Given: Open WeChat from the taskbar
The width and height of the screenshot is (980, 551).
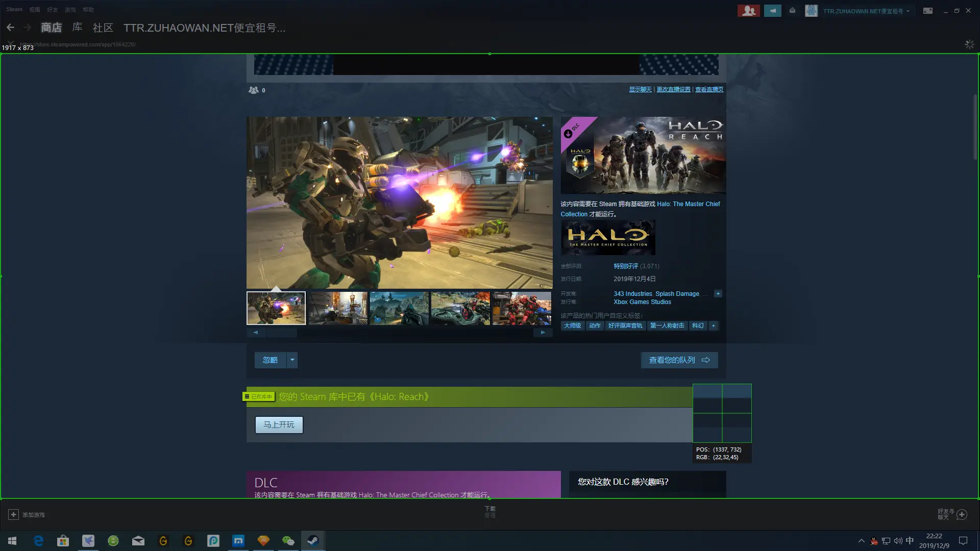Looking at the screenshot, I should (x=288, y=541).
